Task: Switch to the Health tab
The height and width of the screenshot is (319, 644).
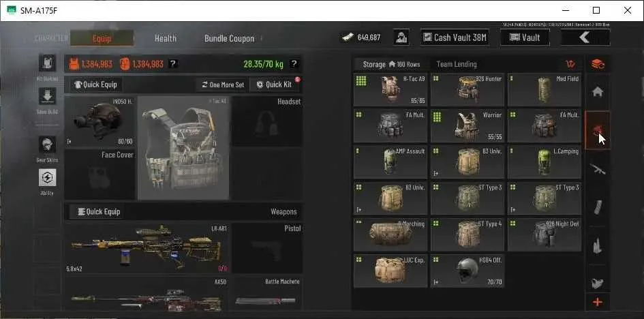Action: point(166,38)
